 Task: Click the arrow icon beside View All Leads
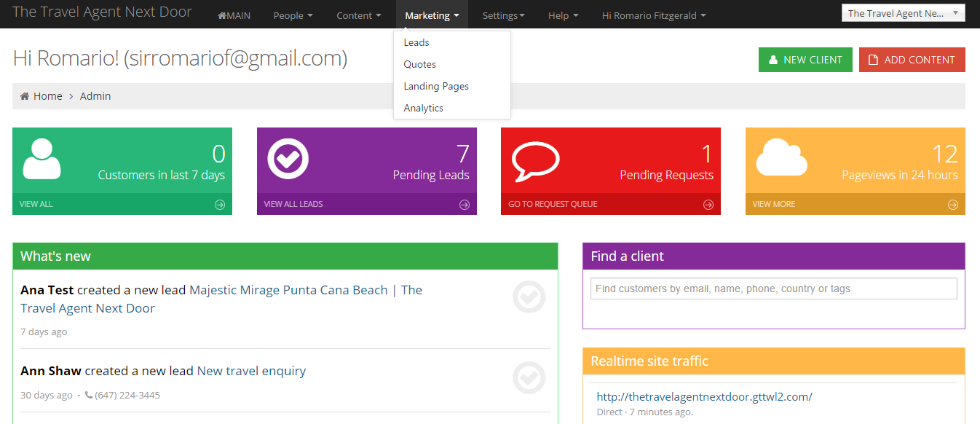(x=465, y=205)
